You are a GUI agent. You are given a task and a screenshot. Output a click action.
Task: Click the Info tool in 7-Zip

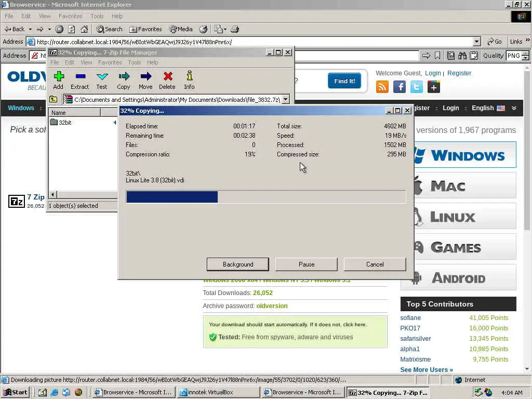point(189,81)
